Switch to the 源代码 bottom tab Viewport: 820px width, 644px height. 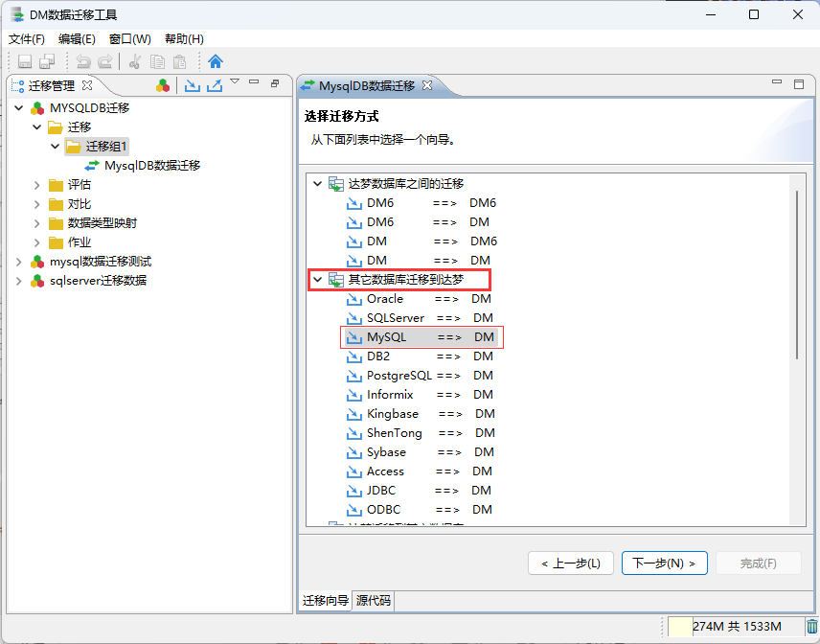click(374, 601)
